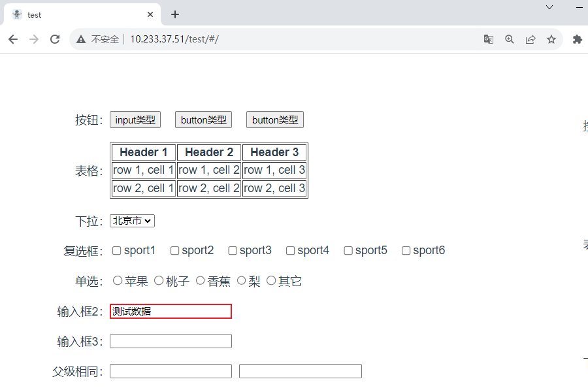588x392 pixels.
Task: Choose the 香蕉 radio option
Action: [x=201, y=281]
